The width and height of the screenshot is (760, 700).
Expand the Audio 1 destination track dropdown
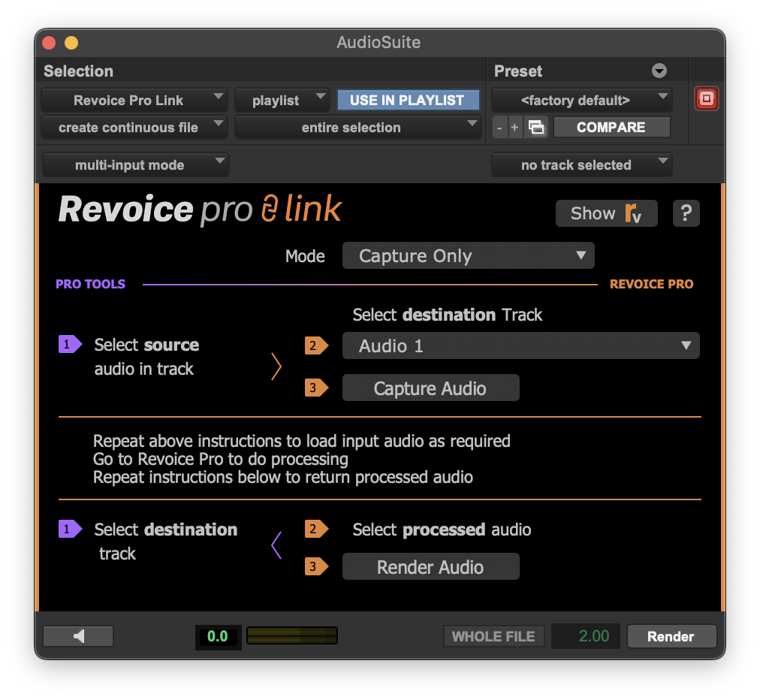pos(520,346)
